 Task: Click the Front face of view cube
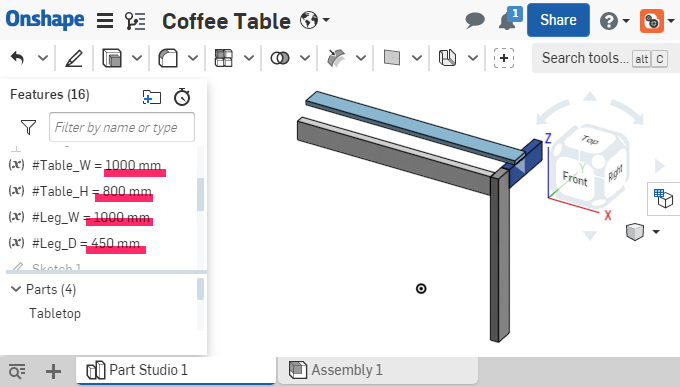[x=575, y=178]
